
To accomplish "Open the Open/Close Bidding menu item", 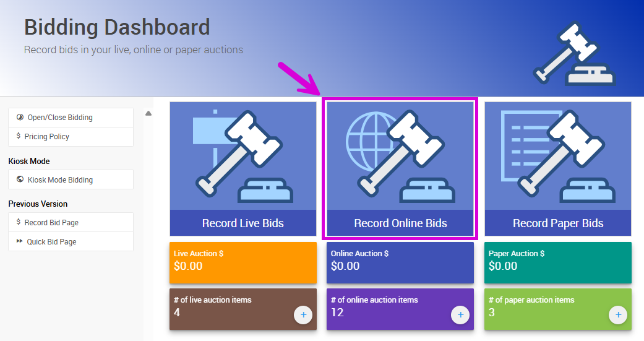I will pyautogui.click(x=60, y=118).
